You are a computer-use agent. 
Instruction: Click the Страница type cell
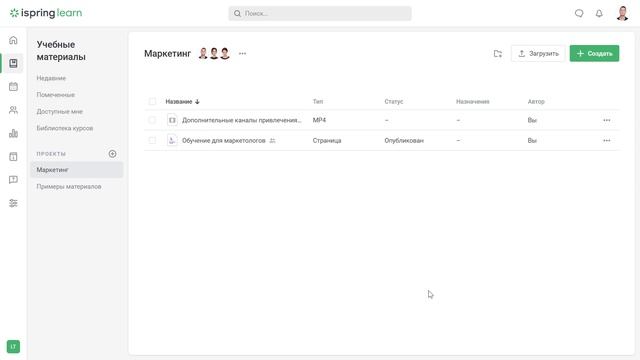pyautogui.click(x=327, y=140)
